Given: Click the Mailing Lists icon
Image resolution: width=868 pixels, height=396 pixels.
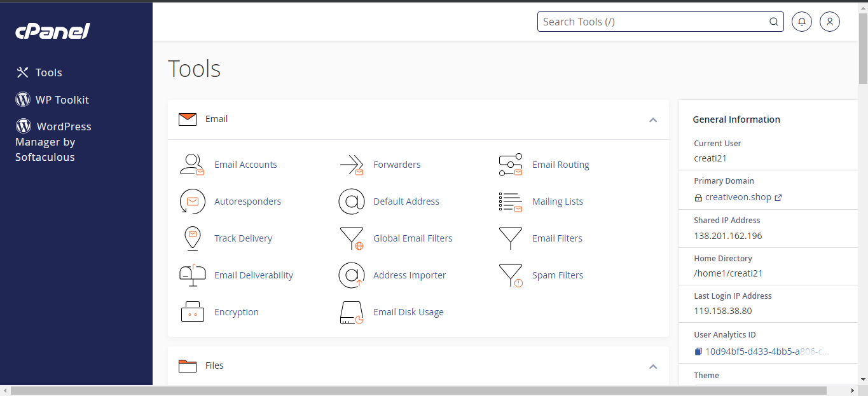Looking at the screenshot, I should coord(510,202).
